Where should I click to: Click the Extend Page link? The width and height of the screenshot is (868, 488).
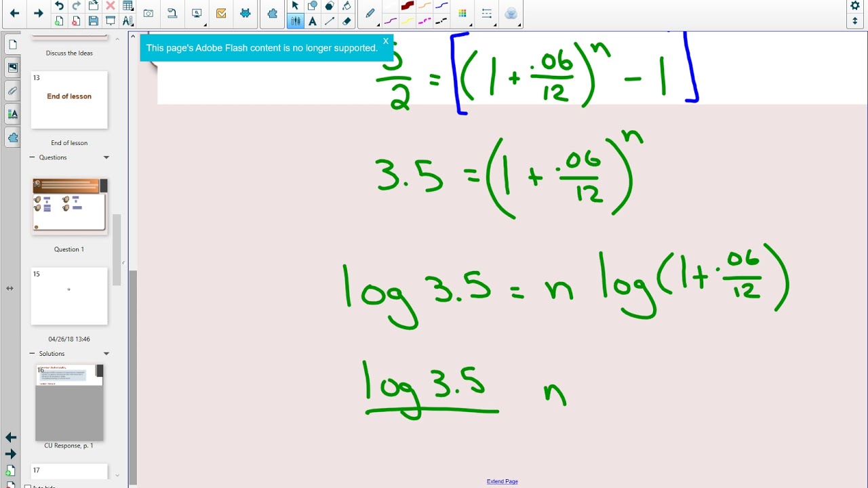(502, 481)
